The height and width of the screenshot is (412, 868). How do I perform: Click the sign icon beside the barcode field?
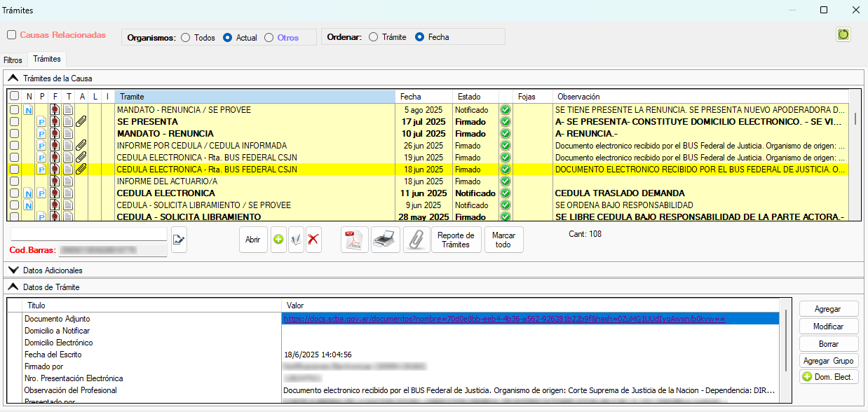coord(179,240)
